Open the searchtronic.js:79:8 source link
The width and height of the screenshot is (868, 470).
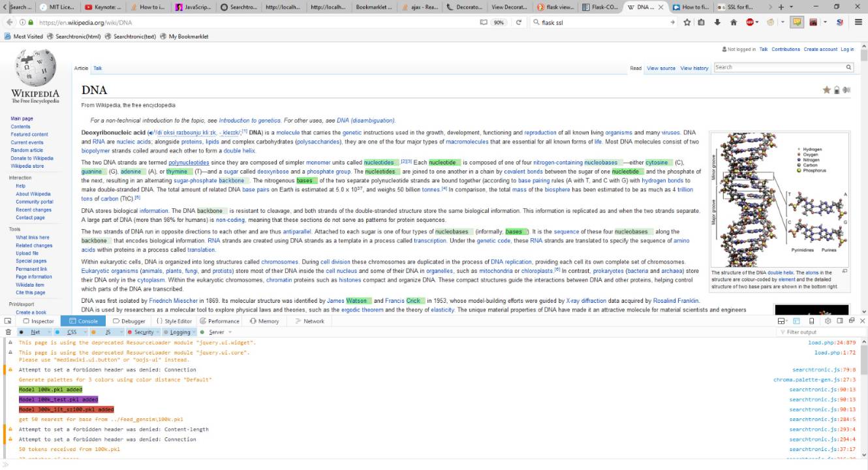click(824, 369)
